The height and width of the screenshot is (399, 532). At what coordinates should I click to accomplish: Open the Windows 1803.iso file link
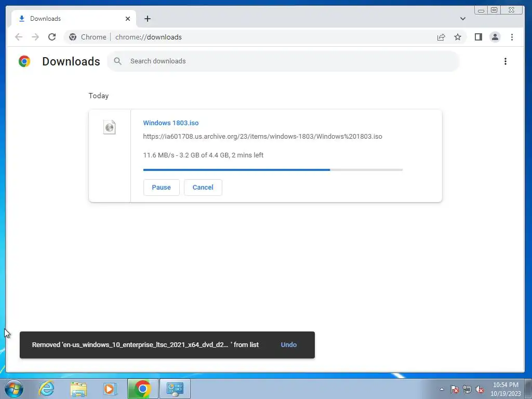[x=170, y=123]
